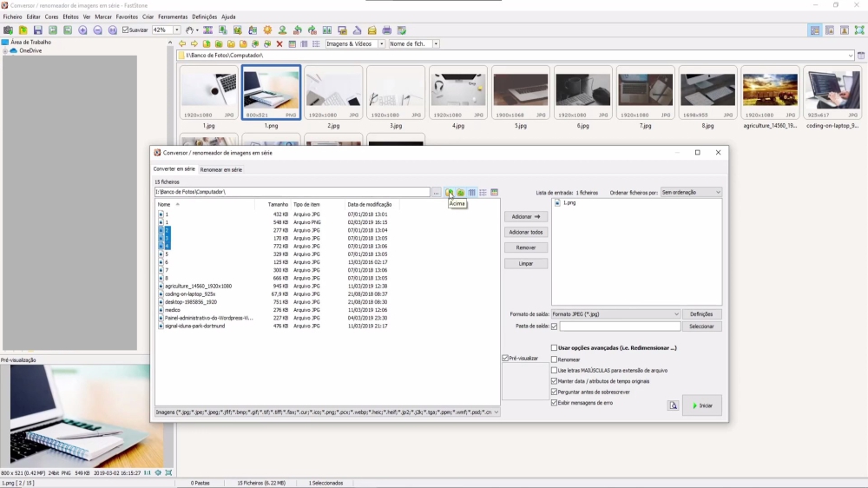Viewport: 868px width, 488px height.
Task: Click the first layout icon in the top-right group
Action: (815, 30)
